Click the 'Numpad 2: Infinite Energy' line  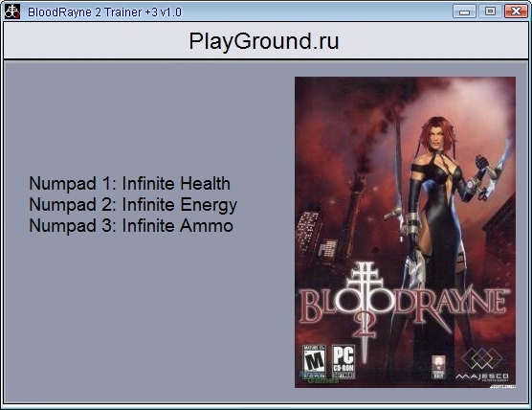[133, 205]
